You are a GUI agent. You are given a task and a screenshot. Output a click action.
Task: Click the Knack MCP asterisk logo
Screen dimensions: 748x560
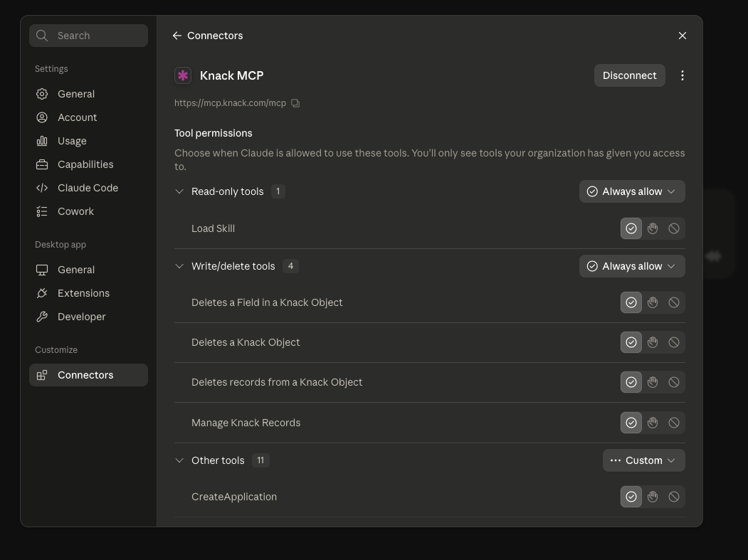(x=183, y=75)
